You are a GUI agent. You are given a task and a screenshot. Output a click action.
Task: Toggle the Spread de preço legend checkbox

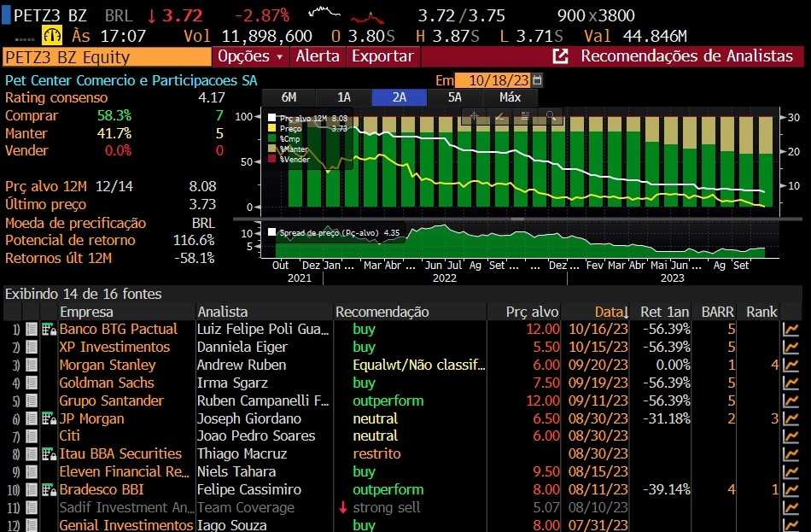[273, 232]
